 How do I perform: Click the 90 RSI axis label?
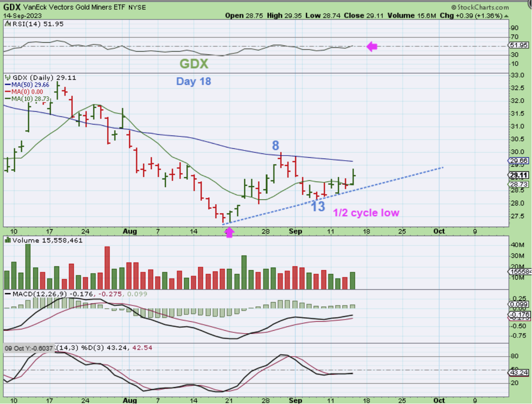[x=515, y=28]
